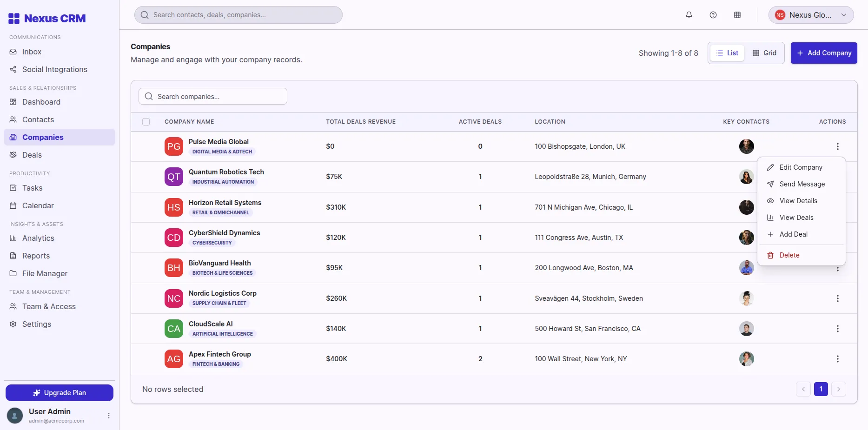Expand the Nexus Global workspace dropdown

pyautogui.click(x=811, y=15)
